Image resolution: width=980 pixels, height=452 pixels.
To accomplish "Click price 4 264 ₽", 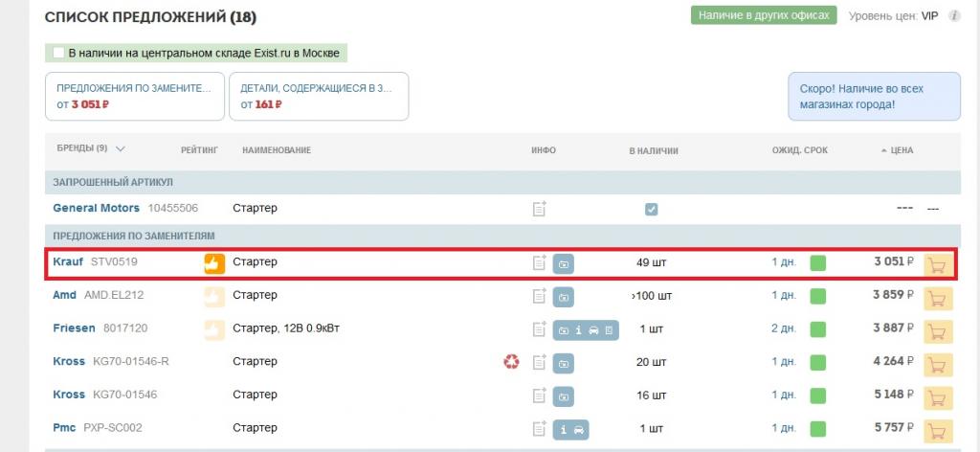I will point(894,361).
